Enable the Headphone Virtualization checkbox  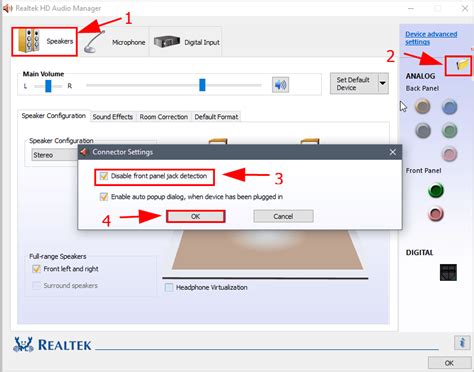(169, 287)
